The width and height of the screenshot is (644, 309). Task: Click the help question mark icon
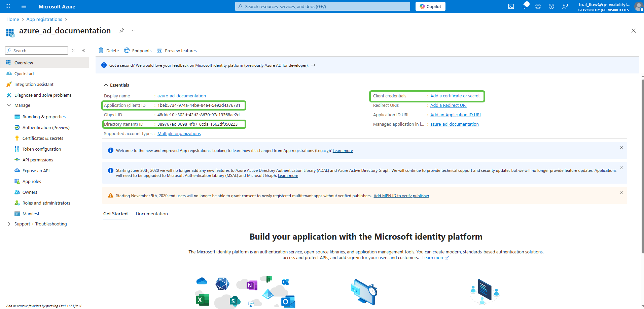tap(551, 6)
